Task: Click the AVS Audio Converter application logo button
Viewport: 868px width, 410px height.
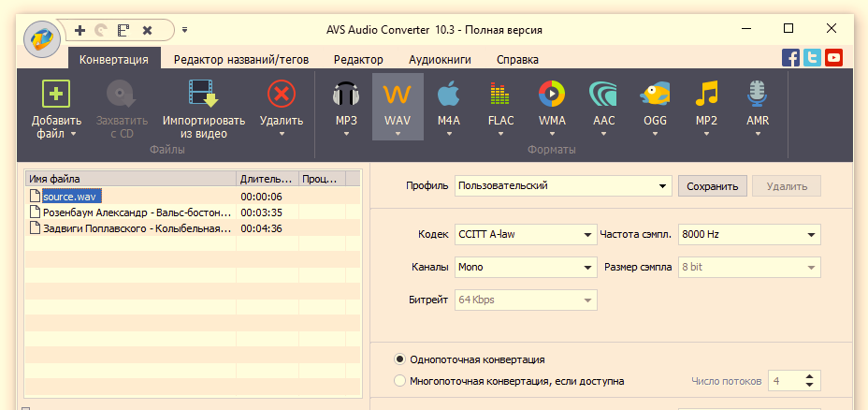Action: (x=41, y=37)
